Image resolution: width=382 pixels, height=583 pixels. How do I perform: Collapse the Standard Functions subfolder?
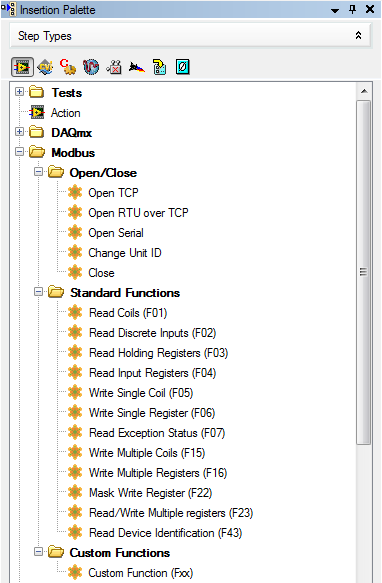[x=38, y=292]
